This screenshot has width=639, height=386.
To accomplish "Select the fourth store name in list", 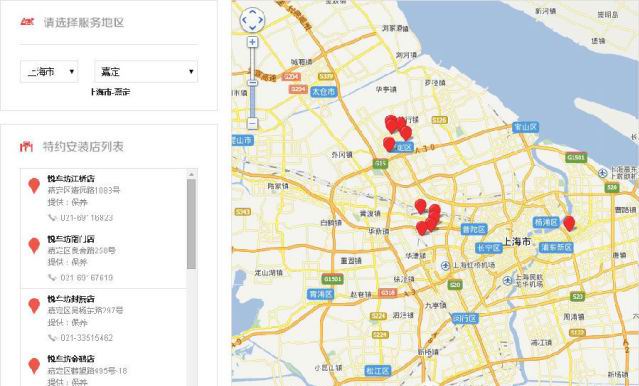I will 71,359.
